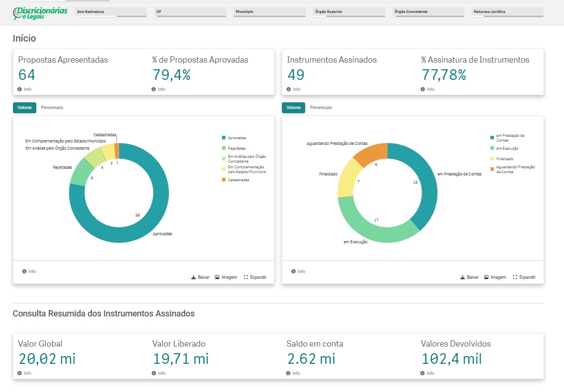Open the Município filter
The width and height of the screenshot is (564, 392).
coord(269,12)
